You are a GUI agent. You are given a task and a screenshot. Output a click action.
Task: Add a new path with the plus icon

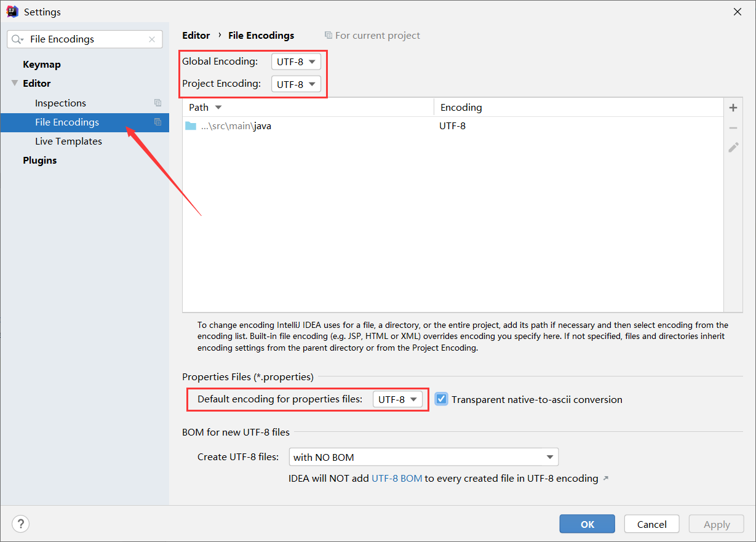pos(733,108)
